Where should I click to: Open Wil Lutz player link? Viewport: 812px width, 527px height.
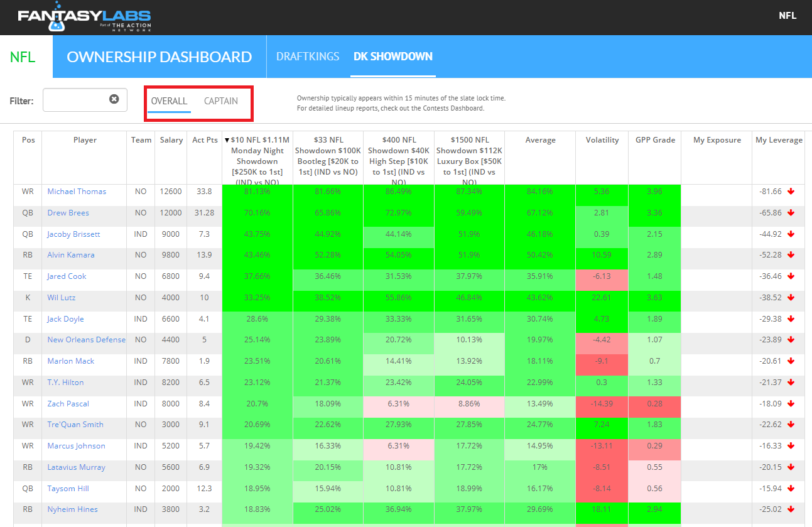(x=62, y=298)
